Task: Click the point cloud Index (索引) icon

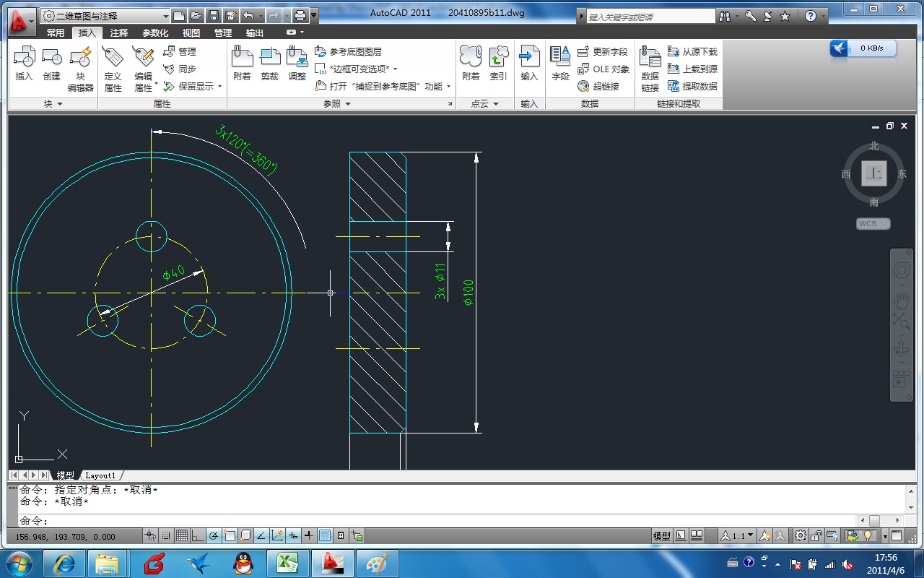Action: tap(498, 56)
